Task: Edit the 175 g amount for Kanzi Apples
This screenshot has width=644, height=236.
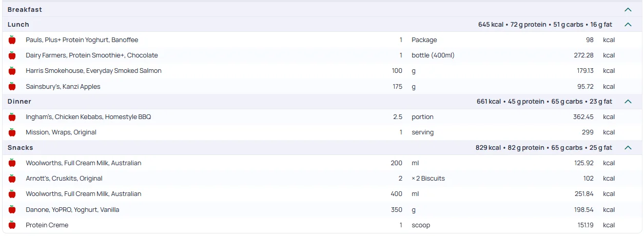Action: [x=397, y=87]
